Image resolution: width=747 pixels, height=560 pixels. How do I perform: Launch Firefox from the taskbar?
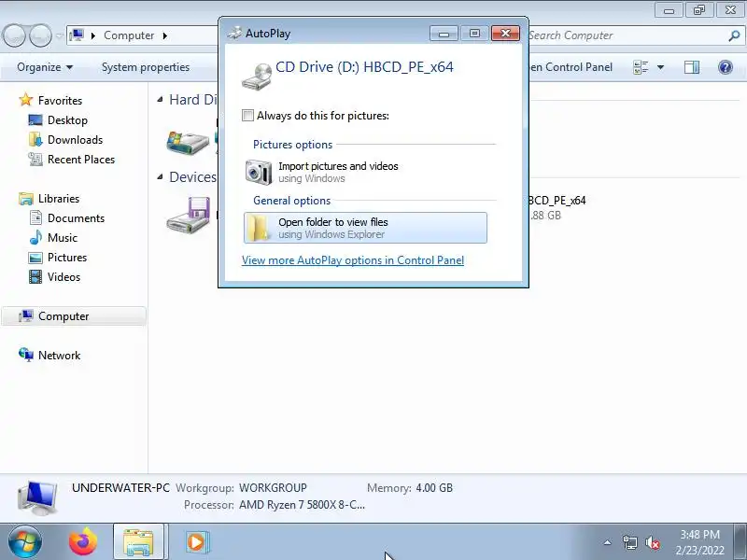click(x=83, y=541)
